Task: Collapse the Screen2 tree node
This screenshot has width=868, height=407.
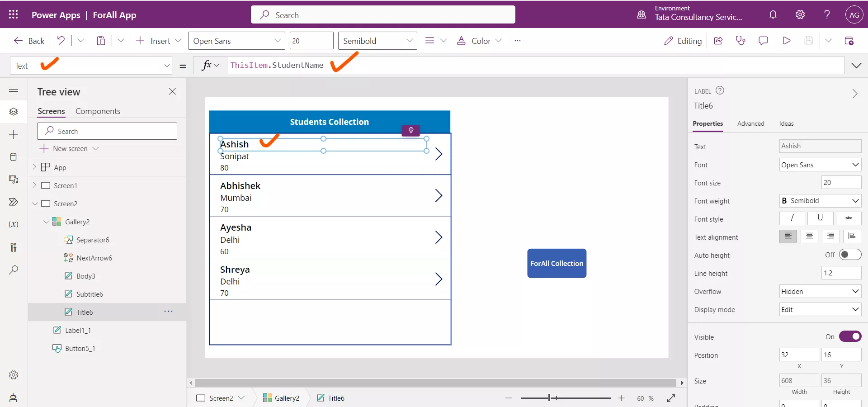Action: click(x=35, y=203)
